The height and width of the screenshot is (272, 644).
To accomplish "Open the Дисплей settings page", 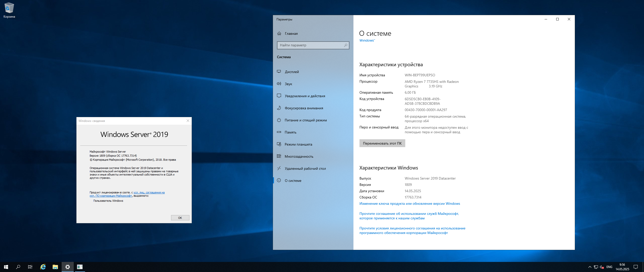I will coord(313,72).
